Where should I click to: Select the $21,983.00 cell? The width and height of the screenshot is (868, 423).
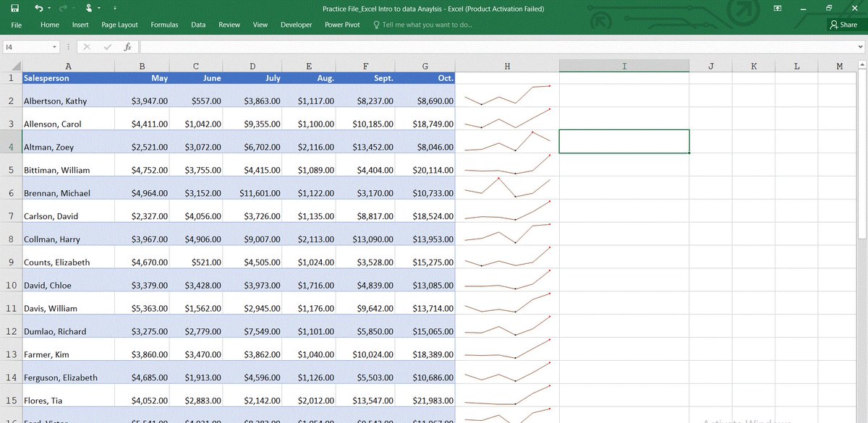pos(425,396)
